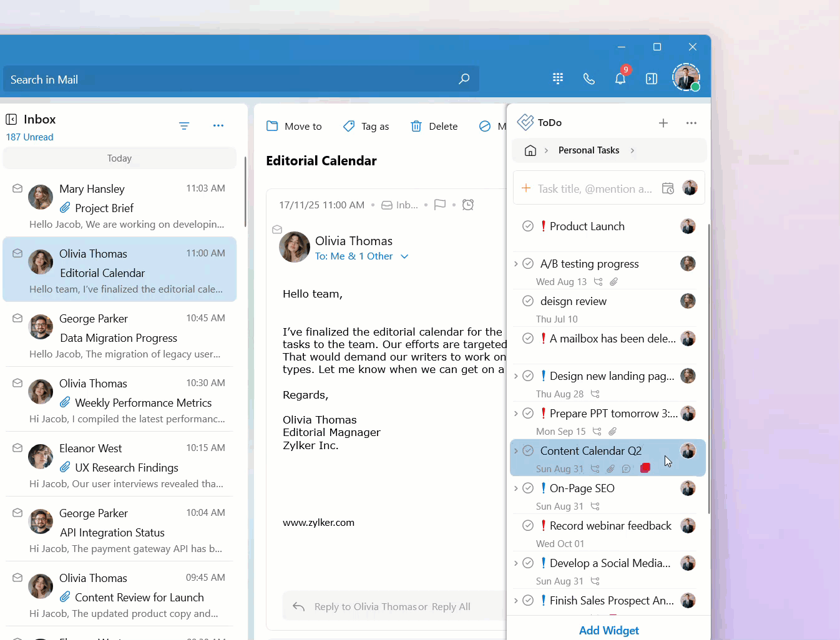The image size is (840, 640).
Task: Mark Product Launch task complete
Action: click(528, 226)
